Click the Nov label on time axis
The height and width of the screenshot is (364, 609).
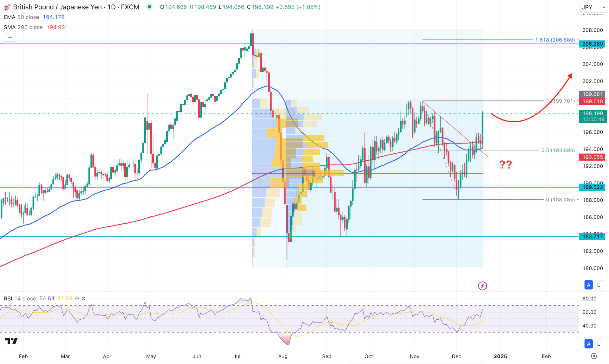414,356
